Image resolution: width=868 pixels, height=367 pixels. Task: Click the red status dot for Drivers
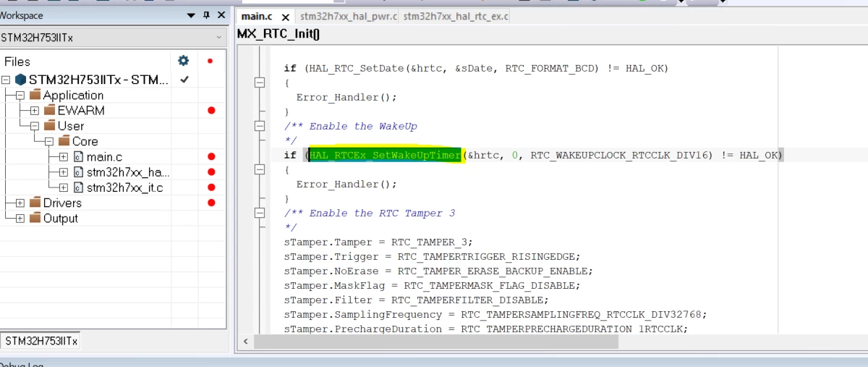tap(211, 203)
